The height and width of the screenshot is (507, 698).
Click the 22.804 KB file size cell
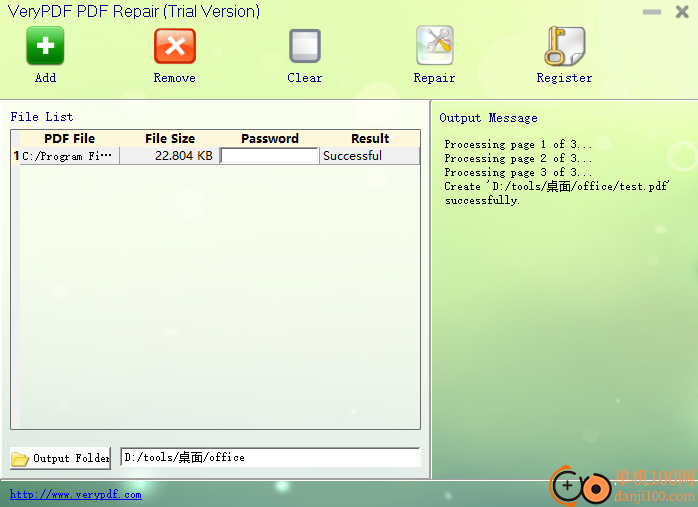click(x=170, y=156)
